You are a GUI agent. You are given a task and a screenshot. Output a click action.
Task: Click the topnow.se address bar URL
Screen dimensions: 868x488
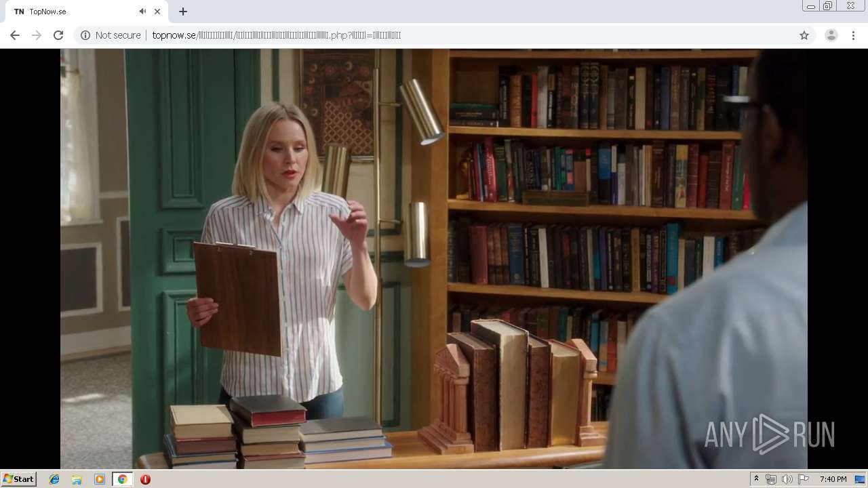point(277,35)
